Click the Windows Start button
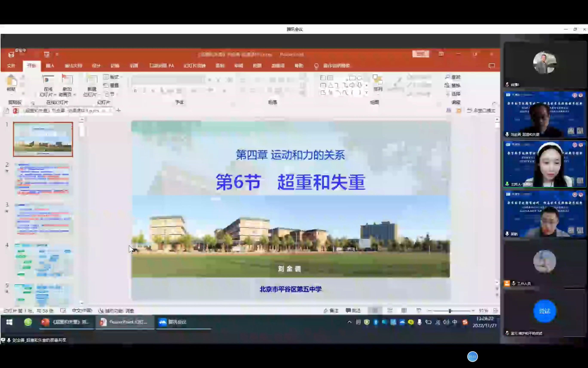Viewport: 588px width, 368px height. click(9, 322)
